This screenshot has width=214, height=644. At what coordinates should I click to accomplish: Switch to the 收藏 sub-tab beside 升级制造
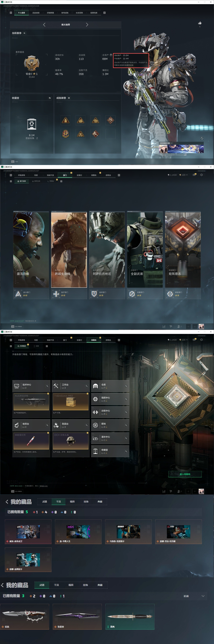pyautogui.click(x=36, y=346)
